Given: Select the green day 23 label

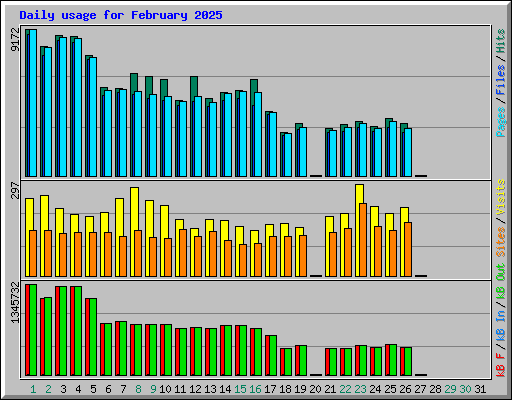Looking at the screenshot, I should point(360,389).
